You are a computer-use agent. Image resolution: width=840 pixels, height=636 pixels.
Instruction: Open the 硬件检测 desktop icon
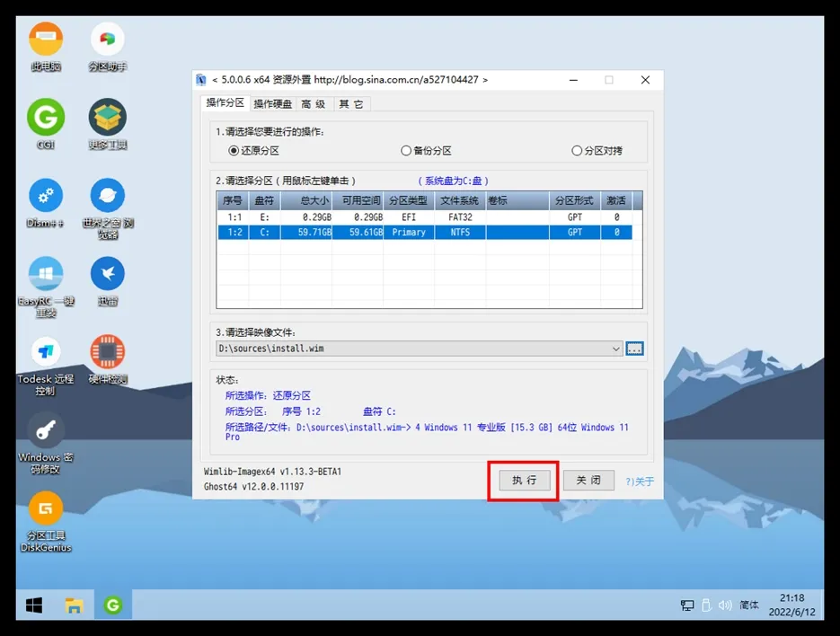[x=107, y=352]
